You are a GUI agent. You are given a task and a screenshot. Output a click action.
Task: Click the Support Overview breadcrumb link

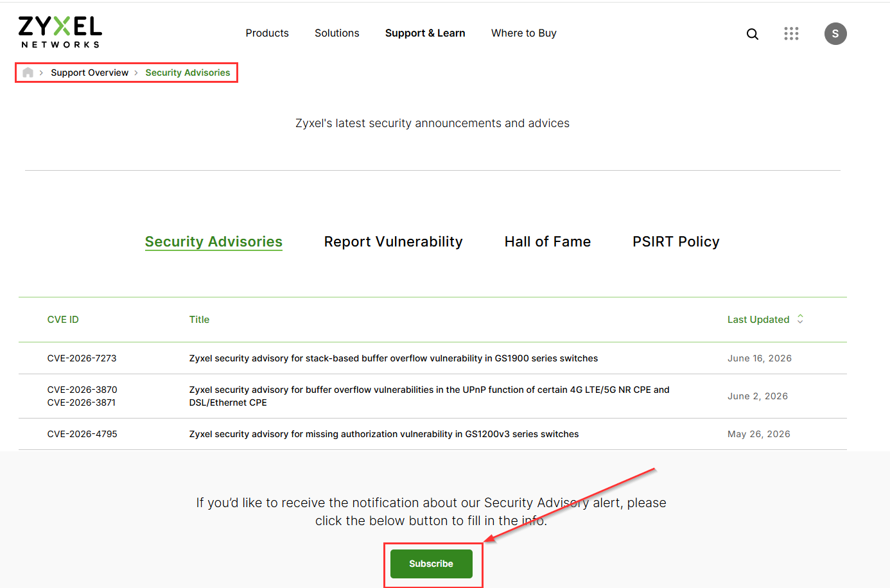(x=90, y=73)
